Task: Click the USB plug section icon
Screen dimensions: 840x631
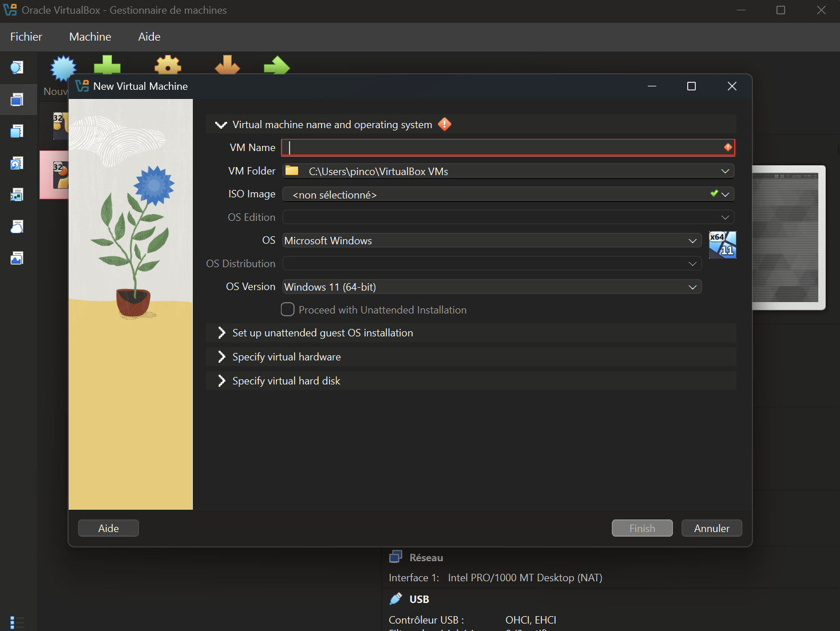Action: point(395,599)
